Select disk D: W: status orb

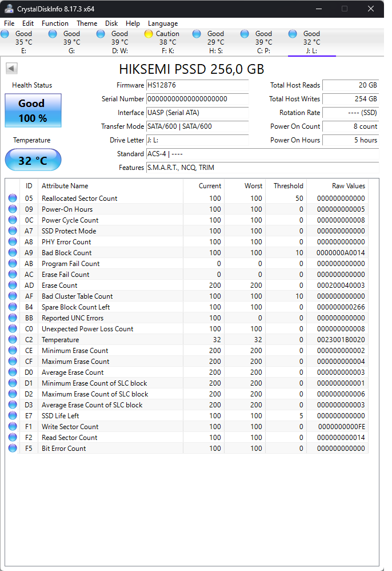(x=101, y=34)
